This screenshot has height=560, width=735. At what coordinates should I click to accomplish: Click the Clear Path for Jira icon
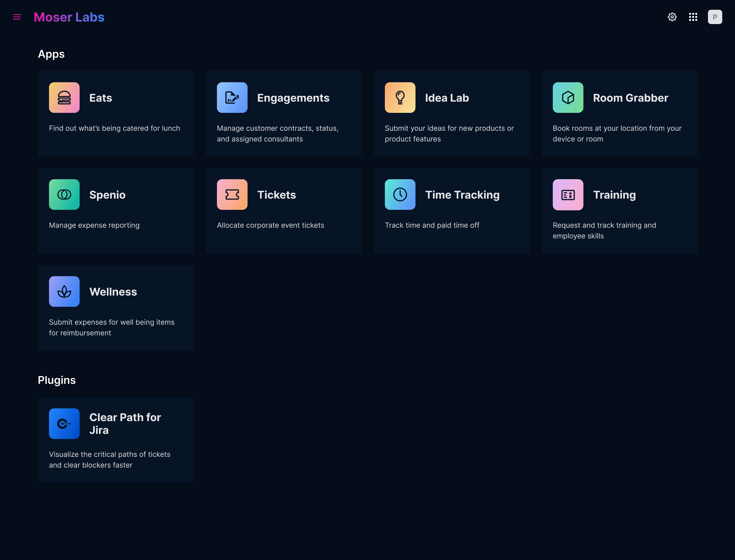(64, 424)
